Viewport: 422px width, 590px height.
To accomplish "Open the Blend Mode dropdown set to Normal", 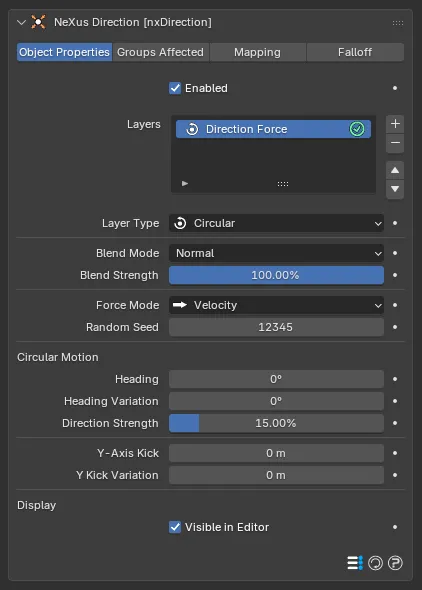I will pos(276,253).
